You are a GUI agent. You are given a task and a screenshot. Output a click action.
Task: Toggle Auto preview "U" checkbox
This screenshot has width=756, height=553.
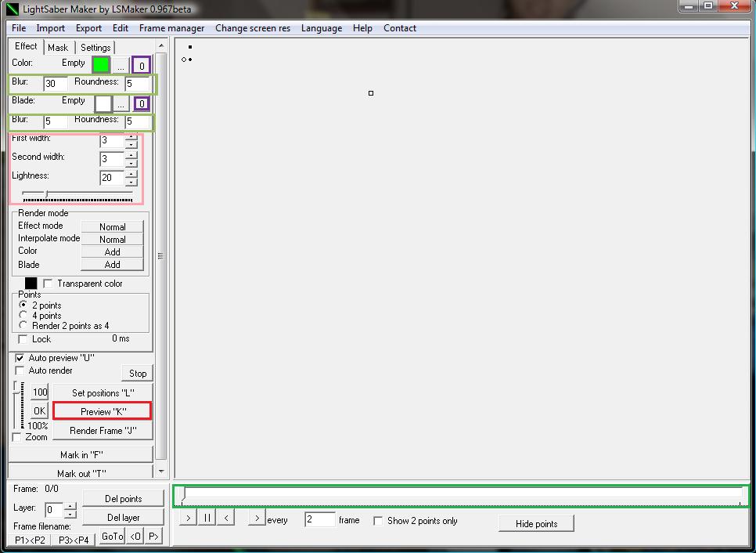(x=20, y=358)
